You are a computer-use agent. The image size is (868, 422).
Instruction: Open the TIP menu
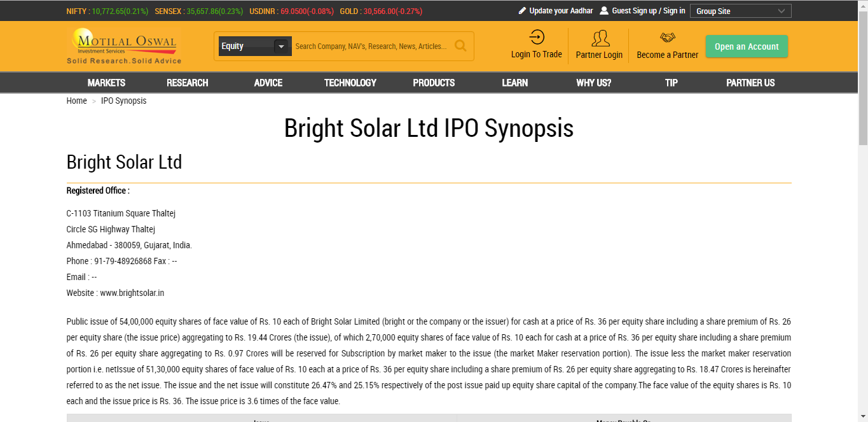672,83
